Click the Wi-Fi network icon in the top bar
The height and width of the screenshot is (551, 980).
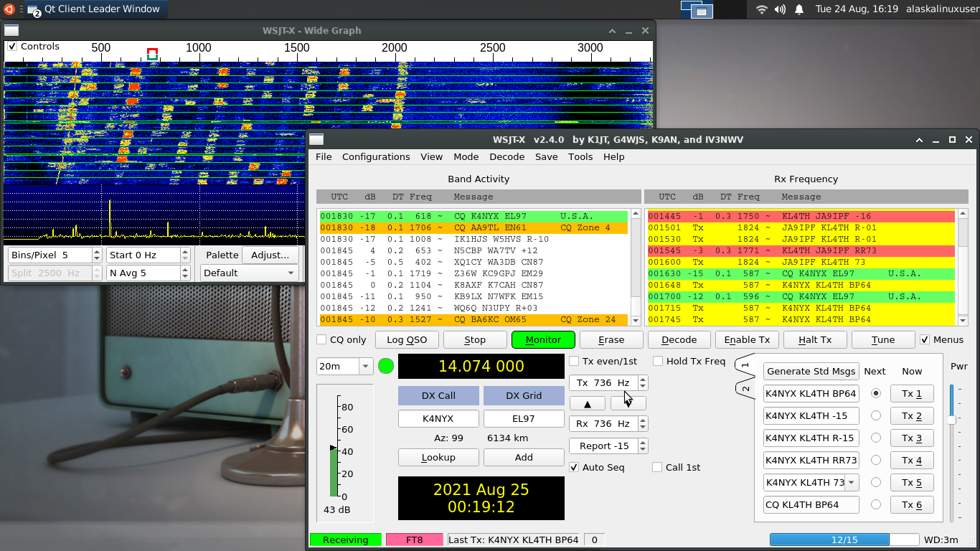tap(762, 9)
